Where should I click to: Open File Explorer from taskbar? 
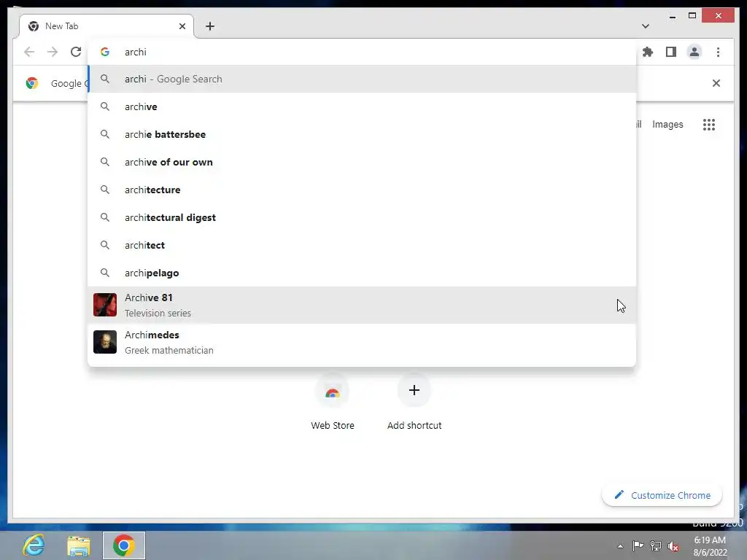pos(79,545)
